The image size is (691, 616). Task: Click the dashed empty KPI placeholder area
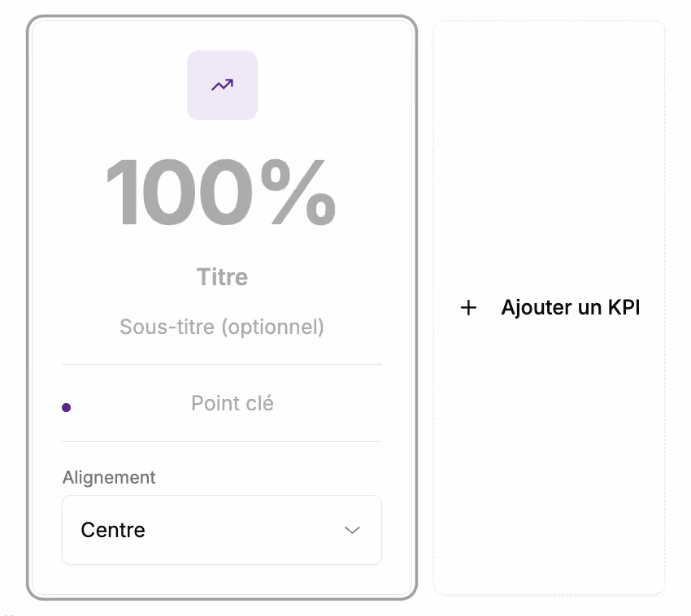click(550, 447)
